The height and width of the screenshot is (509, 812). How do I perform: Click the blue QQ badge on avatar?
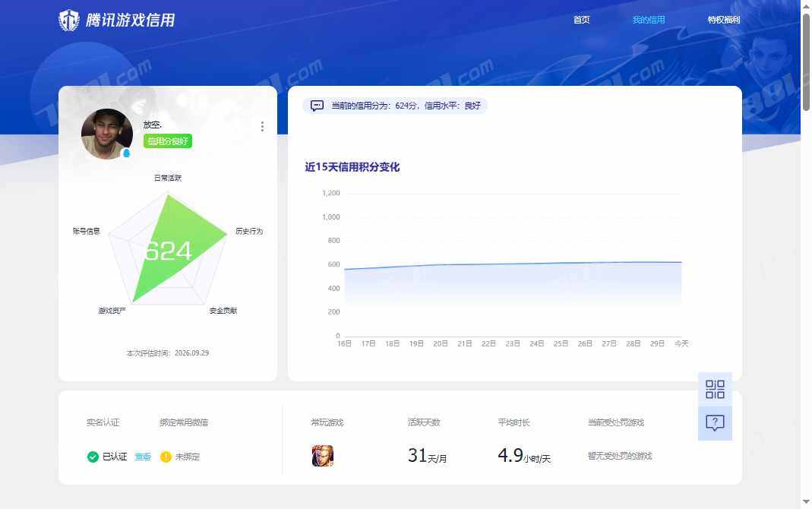tap(126, 153)
